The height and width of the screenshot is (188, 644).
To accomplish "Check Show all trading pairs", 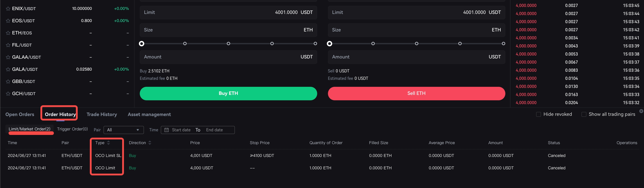I will [584, 114].
